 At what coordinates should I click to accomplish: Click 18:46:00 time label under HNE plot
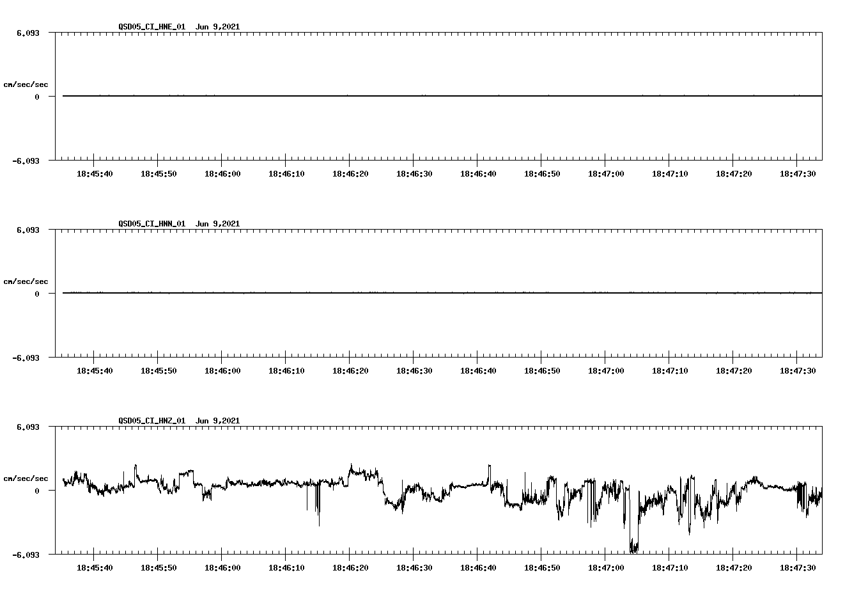(x=222, y=174)
